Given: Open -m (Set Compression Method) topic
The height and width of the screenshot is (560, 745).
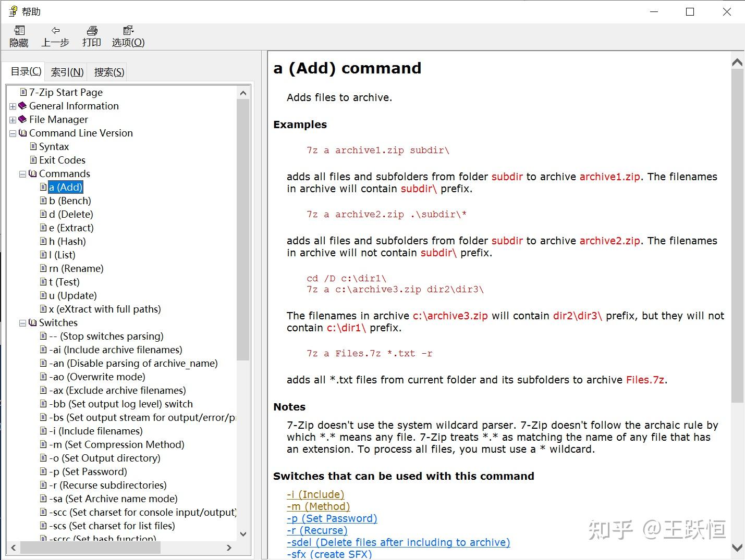Looking at the screenshot, I should coord(117,444).
